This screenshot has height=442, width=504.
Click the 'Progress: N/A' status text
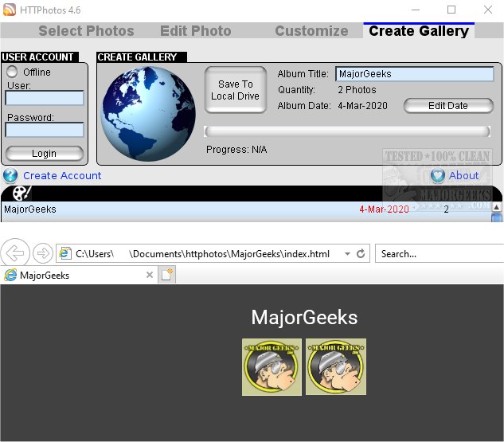[x=236, y=150]
